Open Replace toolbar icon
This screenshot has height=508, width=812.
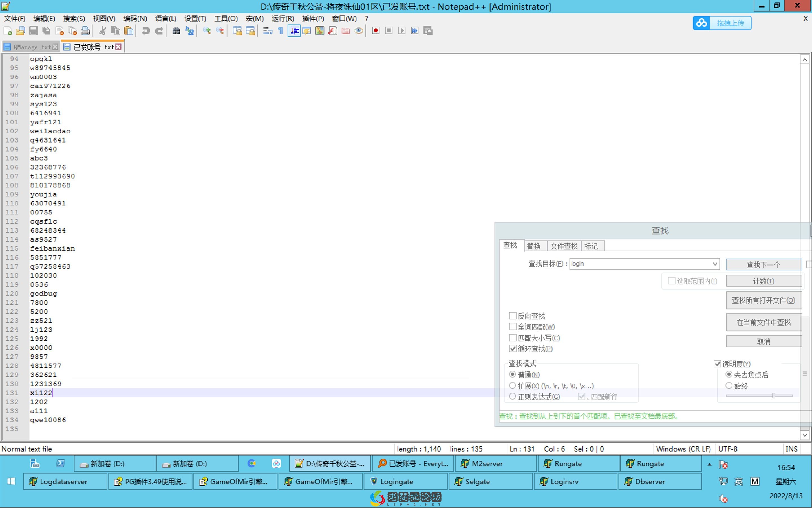189,31
